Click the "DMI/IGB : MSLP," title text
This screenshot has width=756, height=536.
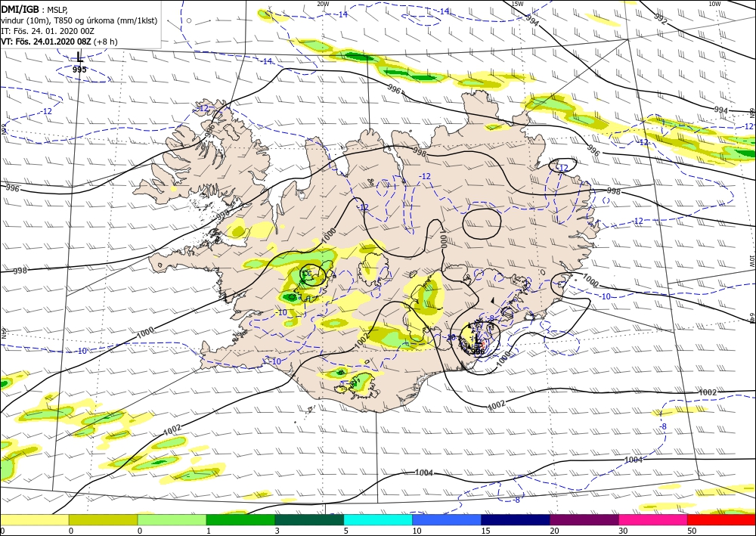pyautogui.click(x=34, y=8)
